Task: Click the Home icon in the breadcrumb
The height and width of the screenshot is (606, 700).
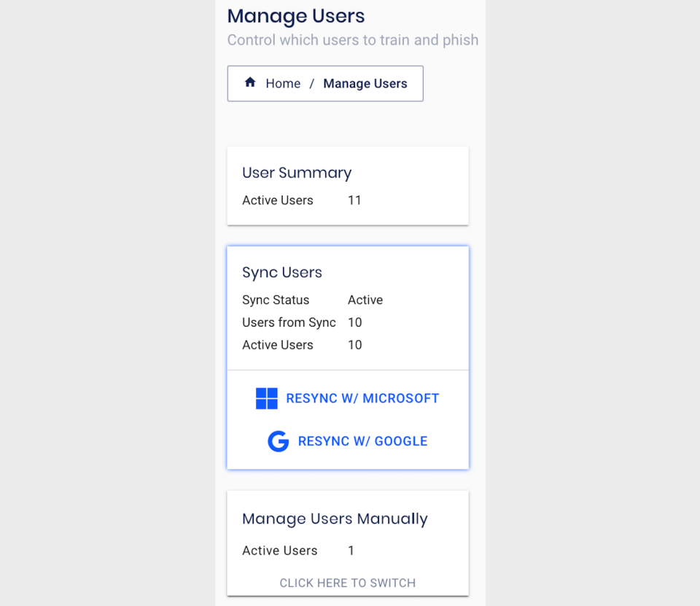Action: click(249, 83)
